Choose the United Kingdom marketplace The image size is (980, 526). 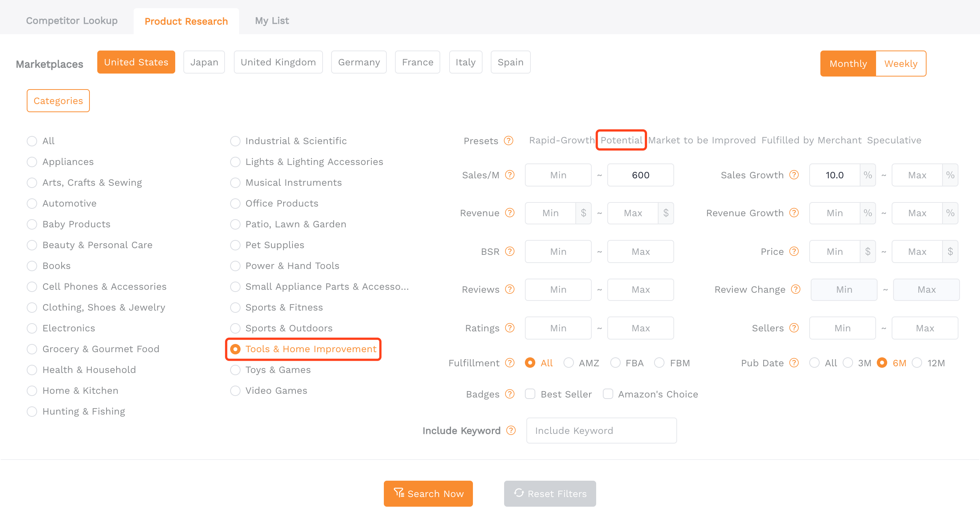click(x=278, y=62)
